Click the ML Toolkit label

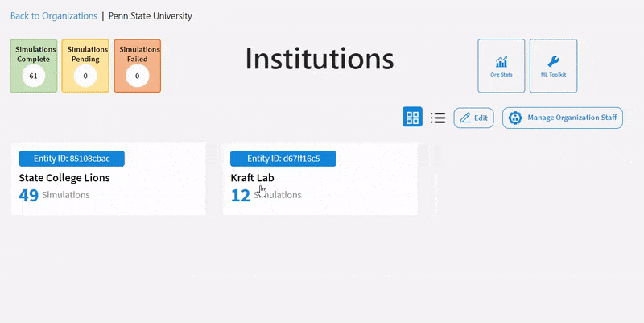pyautogui.click(x=553, y=75)
